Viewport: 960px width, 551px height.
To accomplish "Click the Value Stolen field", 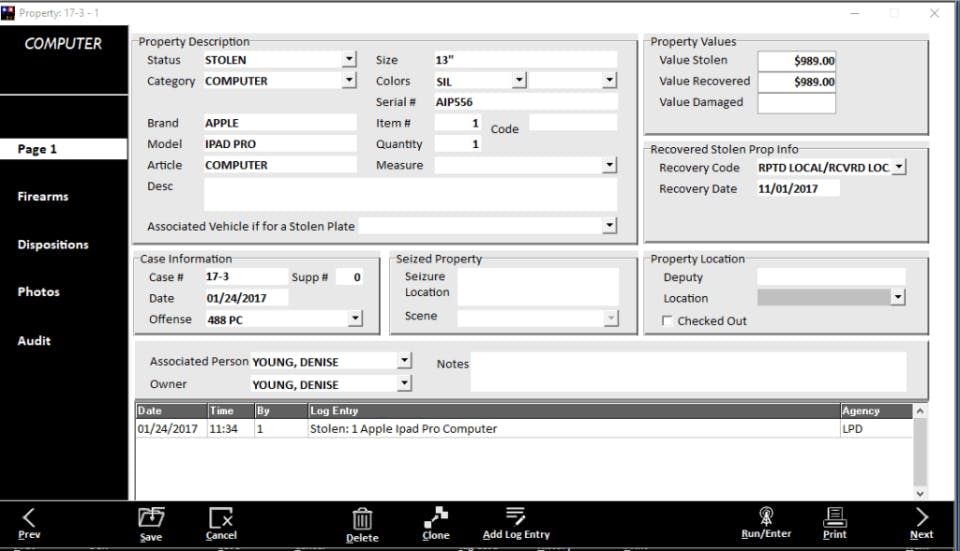I will (797, 61).
